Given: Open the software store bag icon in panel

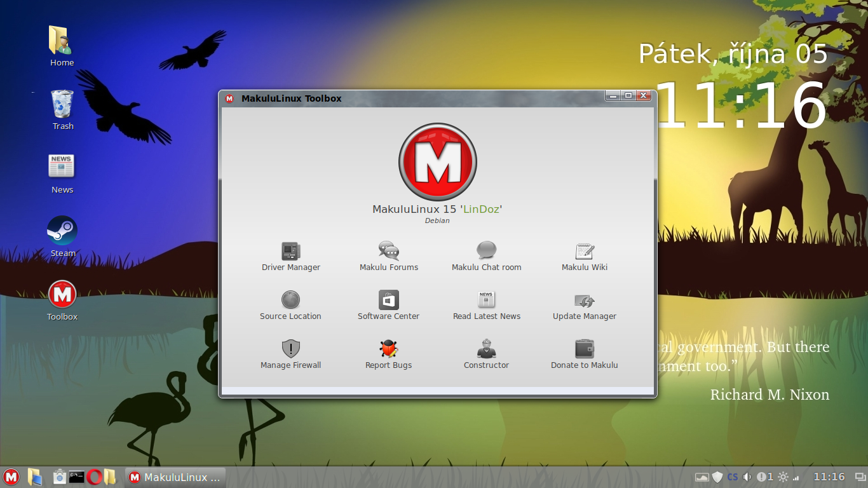Looking at the screenshot, I should (59, 477).
